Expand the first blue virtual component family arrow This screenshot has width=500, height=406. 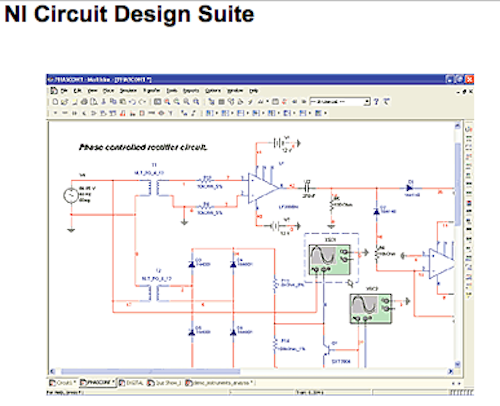217,113
